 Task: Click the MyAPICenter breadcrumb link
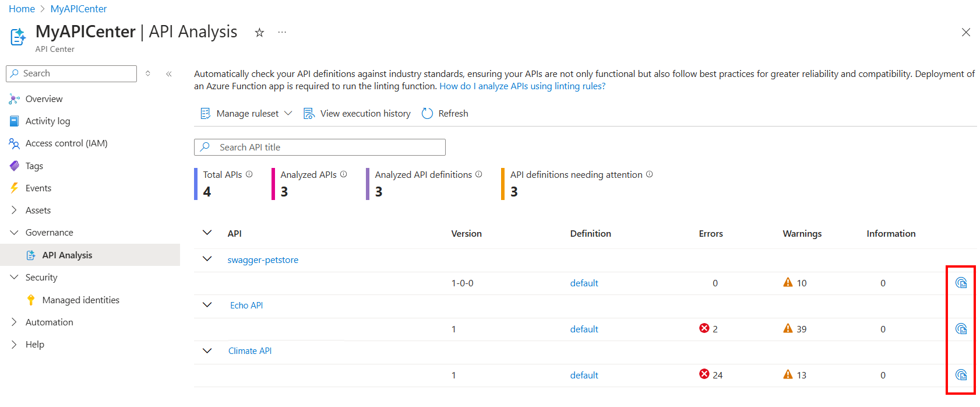[79, 9]
